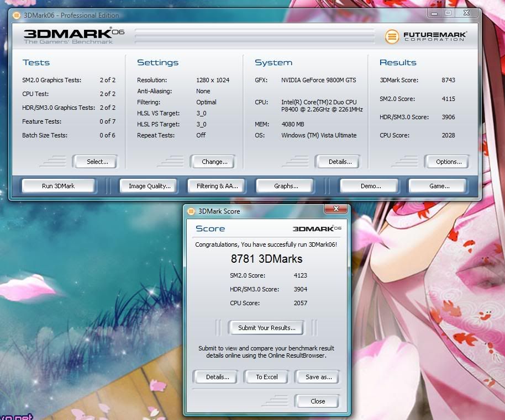Click Submit Your Results button

coord(266,328)
